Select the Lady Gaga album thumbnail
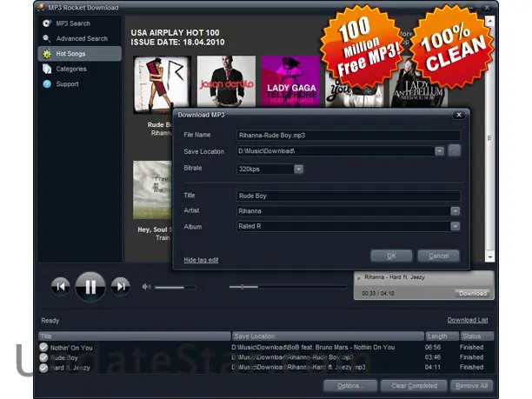The height and width of the screenshot is (399, 532). coord(291,82)
